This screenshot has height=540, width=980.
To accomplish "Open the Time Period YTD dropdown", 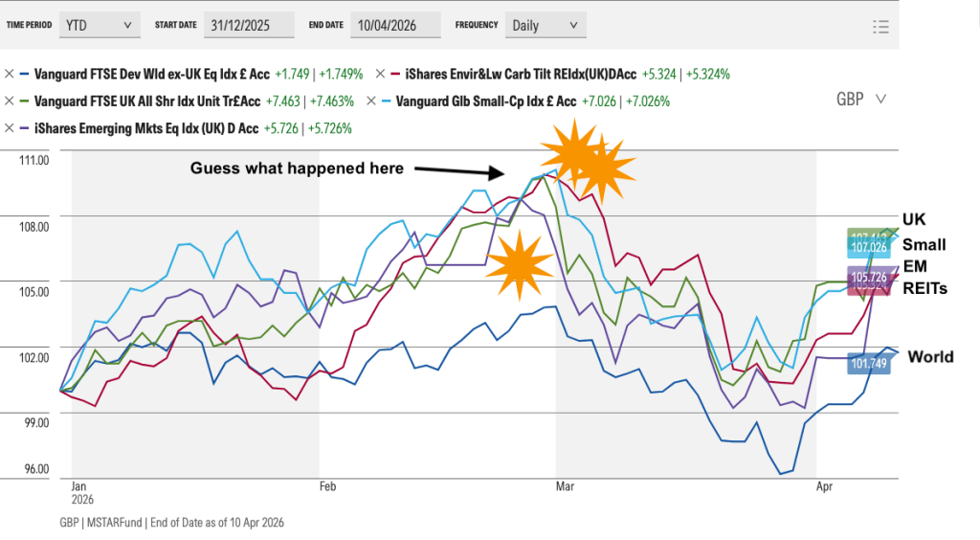I will (99, 25).
